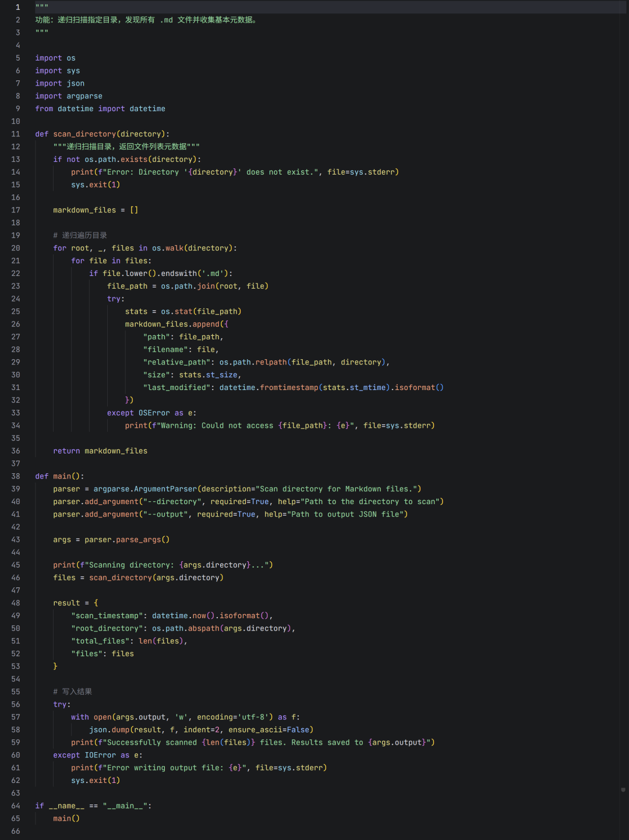Click "def scan_directory(directory):" definition
The image size is (629, 840).
click(103, 134)
